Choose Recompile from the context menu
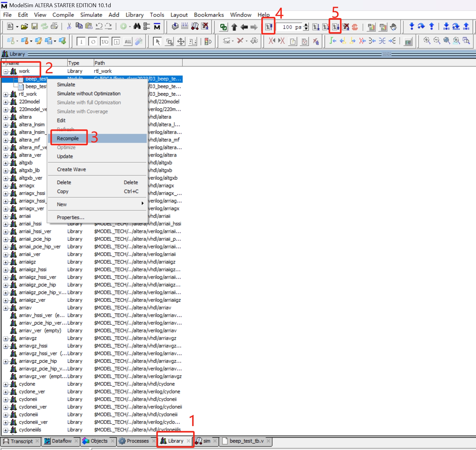 [x=98, y=138]
